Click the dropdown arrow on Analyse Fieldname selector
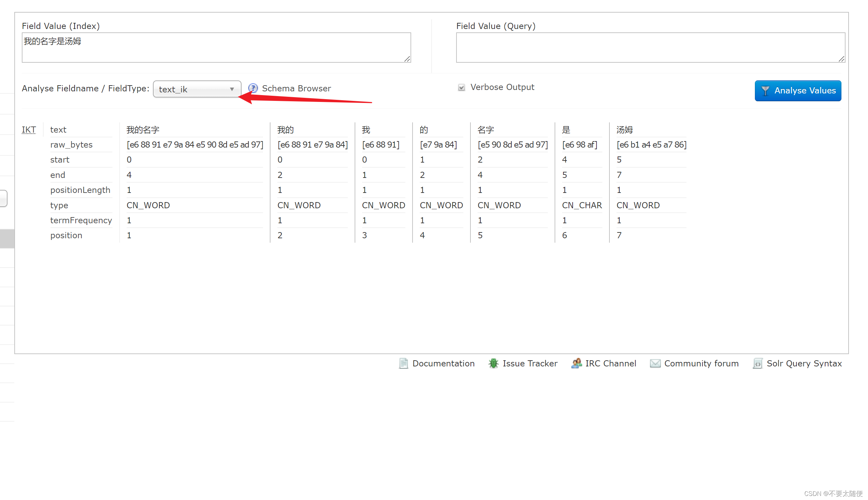Image resolution: width=868 pixels, height=500 pixels. 232,89
